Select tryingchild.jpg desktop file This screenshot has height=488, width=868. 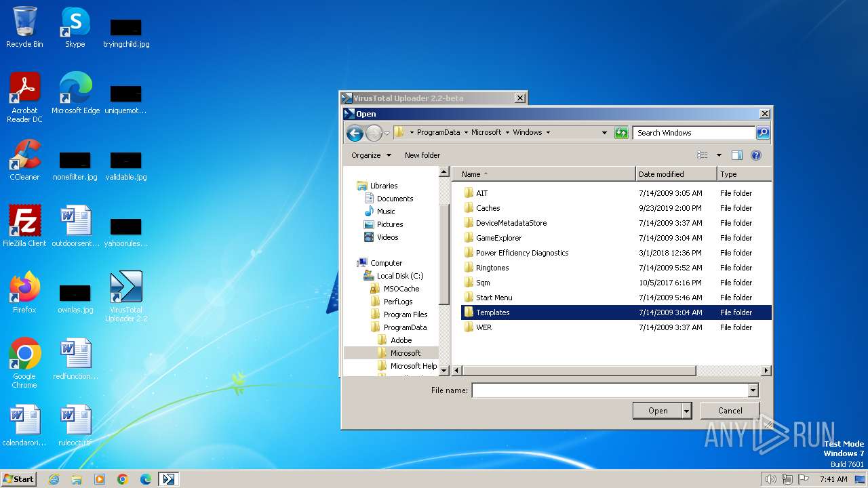pyautogui.click(x=126, y=33)
